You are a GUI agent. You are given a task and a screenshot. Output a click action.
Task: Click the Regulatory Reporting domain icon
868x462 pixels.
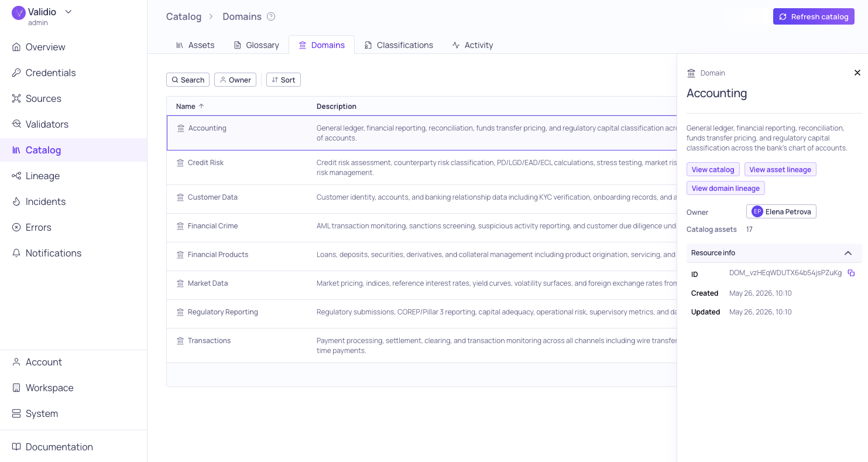180,312
